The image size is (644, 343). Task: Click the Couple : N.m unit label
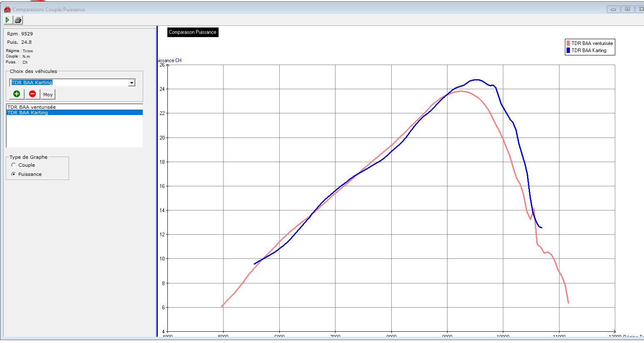pos(18,56)
